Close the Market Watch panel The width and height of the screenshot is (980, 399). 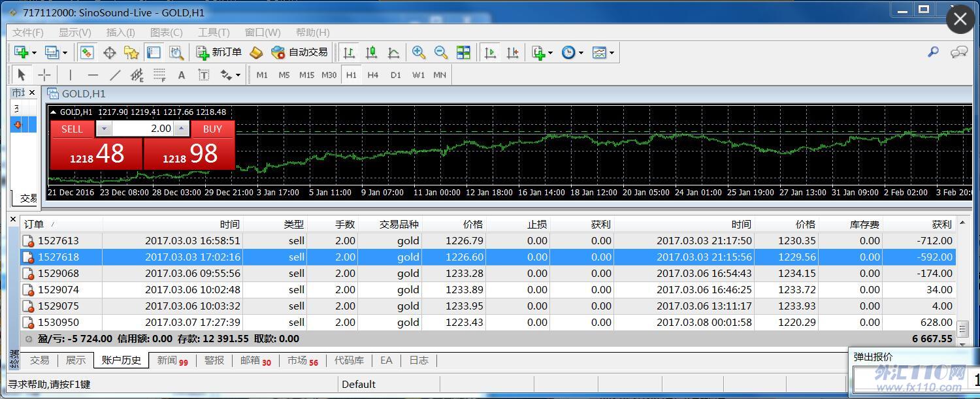tap(32, 93)
